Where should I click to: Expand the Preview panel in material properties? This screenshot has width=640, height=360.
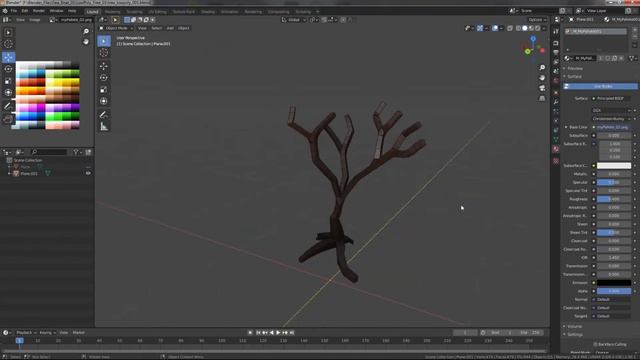tap(575, 69)
